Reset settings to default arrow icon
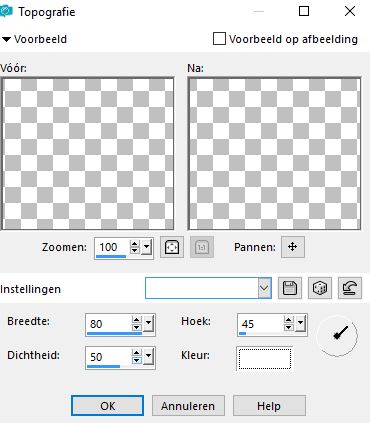This screenshot has width=370, height=423. (350, 288)
